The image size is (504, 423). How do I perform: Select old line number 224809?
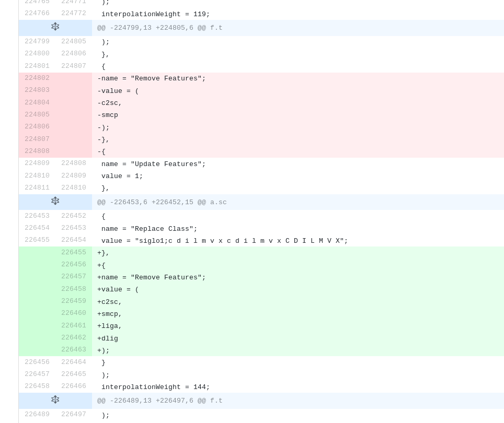37,163
